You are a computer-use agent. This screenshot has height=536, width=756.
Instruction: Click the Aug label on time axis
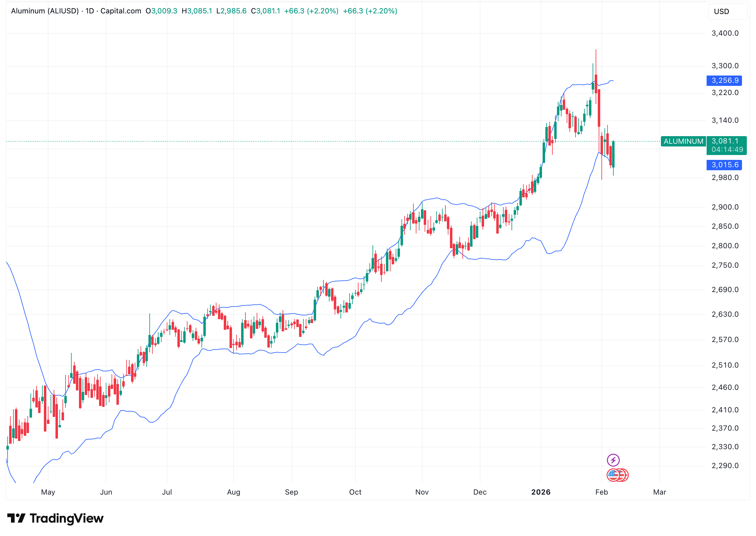point(234,492)
